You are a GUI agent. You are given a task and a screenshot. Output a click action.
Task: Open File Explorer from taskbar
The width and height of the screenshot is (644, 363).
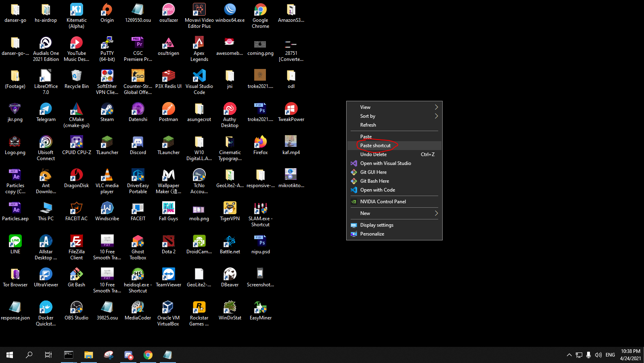coord(88,355)
